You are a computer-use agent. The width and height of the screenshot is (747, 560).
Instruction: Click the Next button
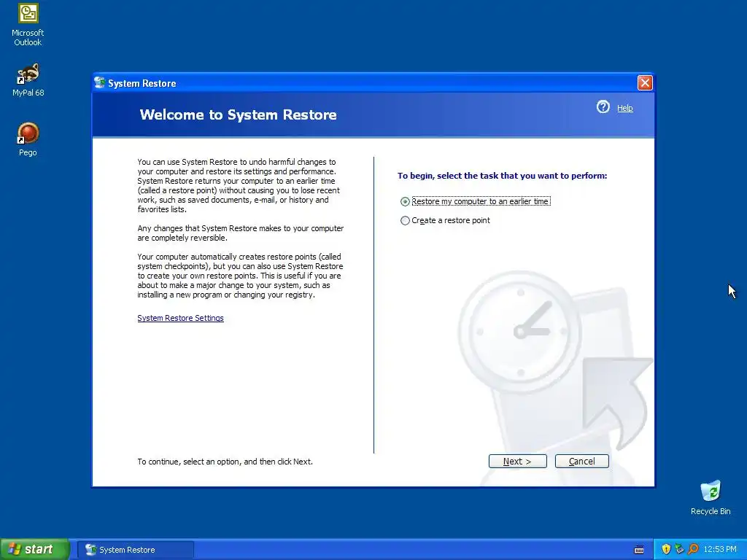[517, 461]
